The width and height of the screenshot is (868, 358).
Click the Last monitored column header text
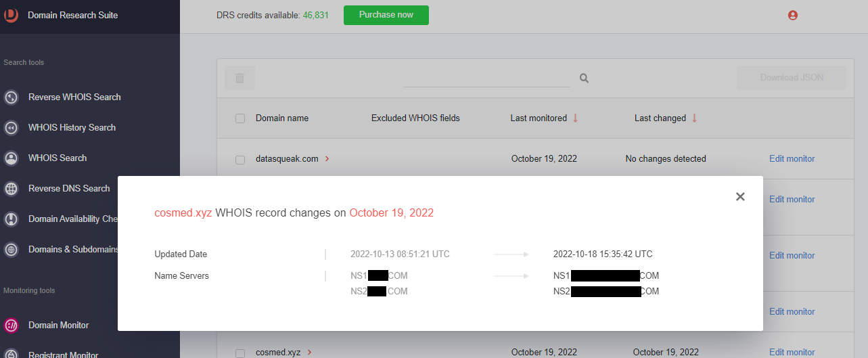coord(539,118)
